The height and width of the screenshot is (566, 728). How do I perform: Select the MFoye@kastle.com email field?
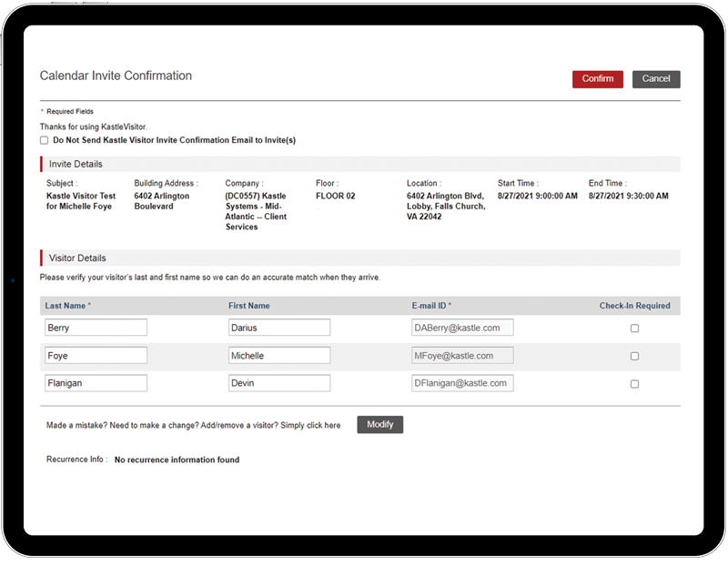click(x=462, y=355)
